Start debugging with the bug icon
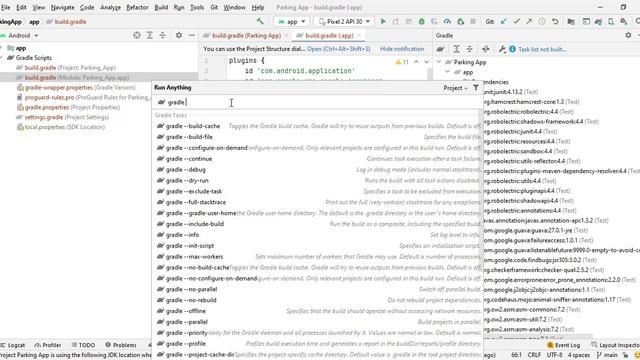 422,21
